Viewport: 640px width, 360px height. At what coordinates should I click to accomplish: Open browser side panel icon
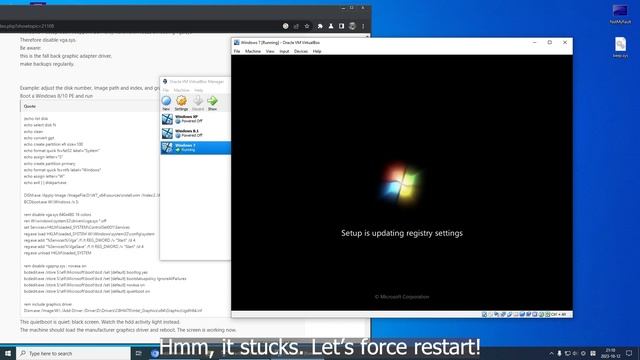341,26
